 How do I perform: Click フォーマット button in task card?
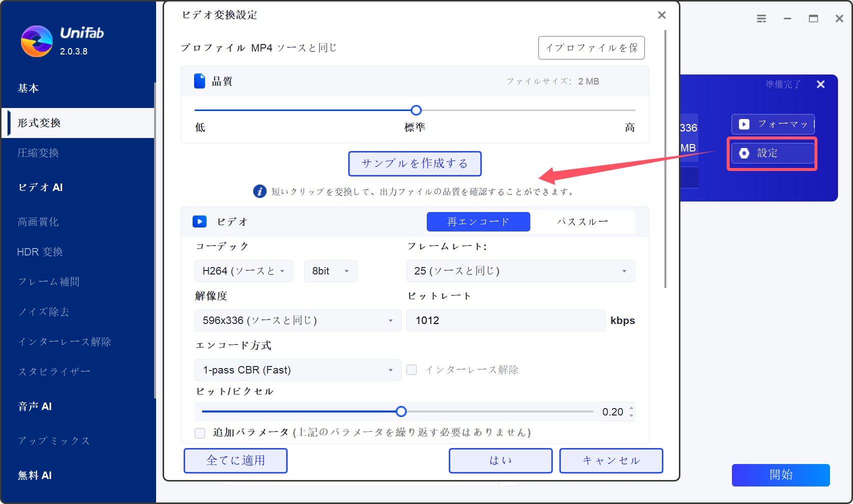[x=773, y=124]
